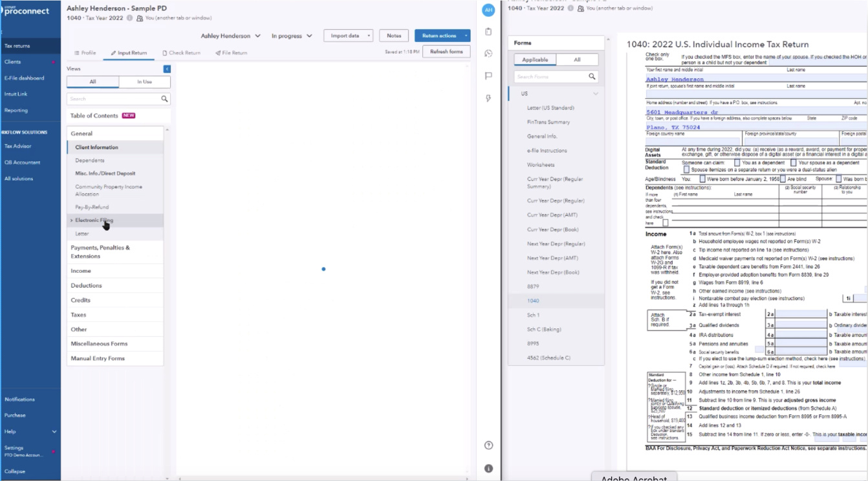This screenshot has width=868, height=481.
Task: Click the Return actions button
Action: [x=439, y=36]
